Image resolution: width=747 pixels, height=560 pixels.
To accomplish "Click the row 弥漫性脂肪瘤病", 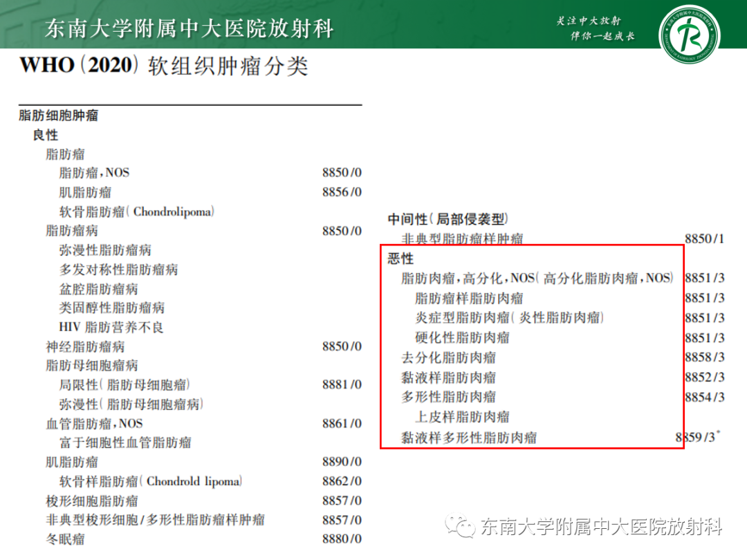I will click(x=105, y=250).
